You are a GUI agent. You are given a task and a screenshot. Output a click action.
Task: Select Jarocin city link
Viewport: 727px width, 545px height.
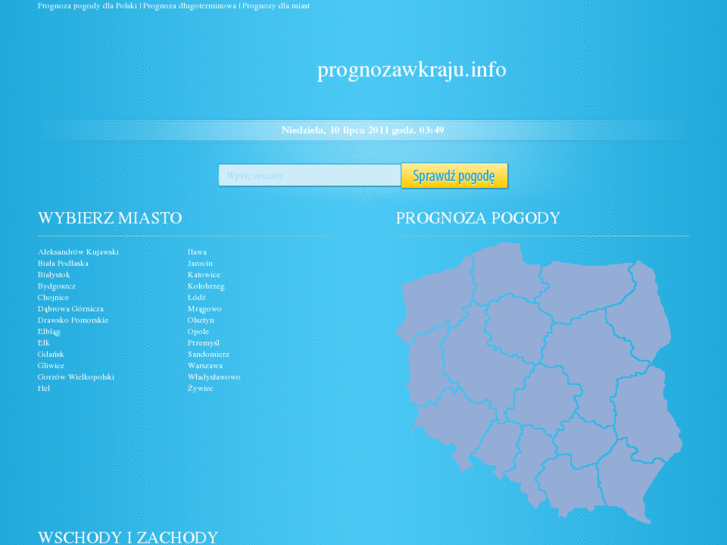pyautogui.click(x=200, y=263)
